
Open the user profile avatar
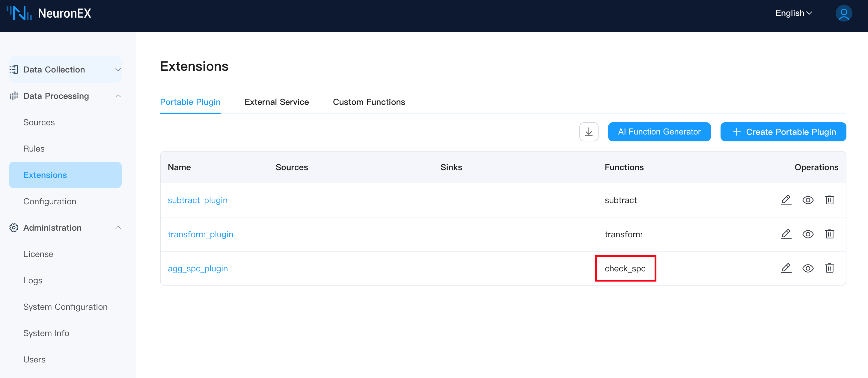[x=843, y=13]
